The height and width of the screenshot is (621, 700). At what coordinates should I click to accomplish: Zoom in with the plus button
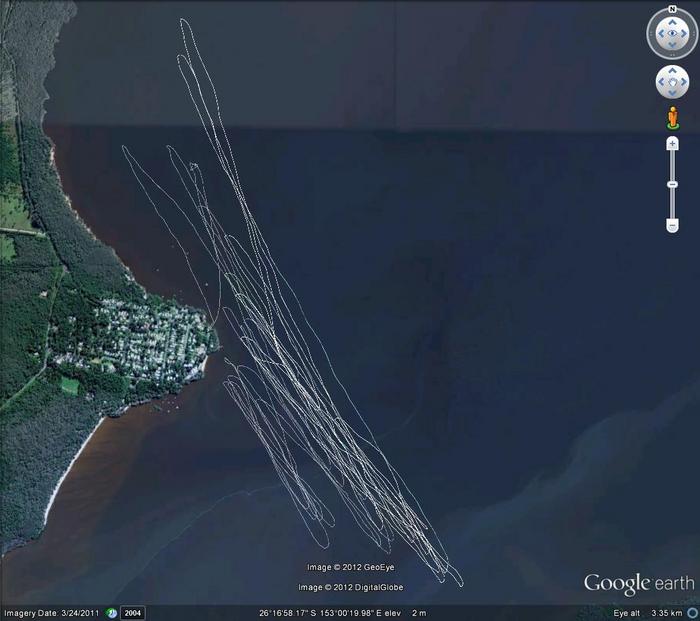[x=672, y=144]
